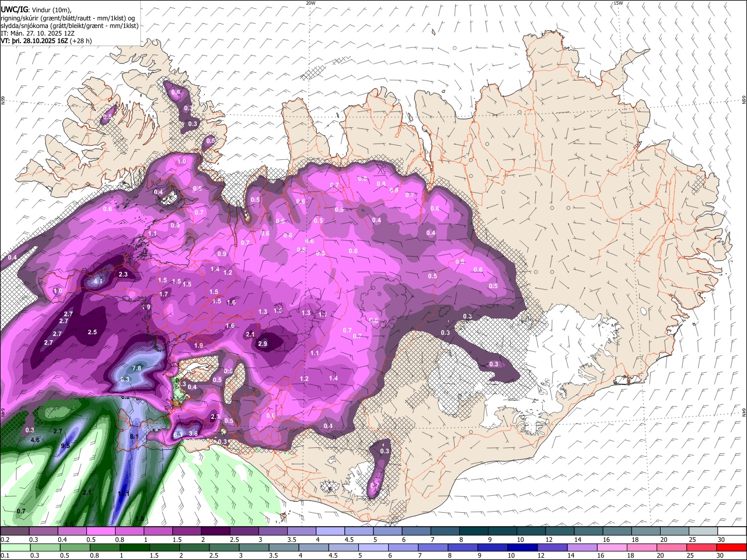Pick the darkest green lower swatch starting at 1

(x=135, y=547)
